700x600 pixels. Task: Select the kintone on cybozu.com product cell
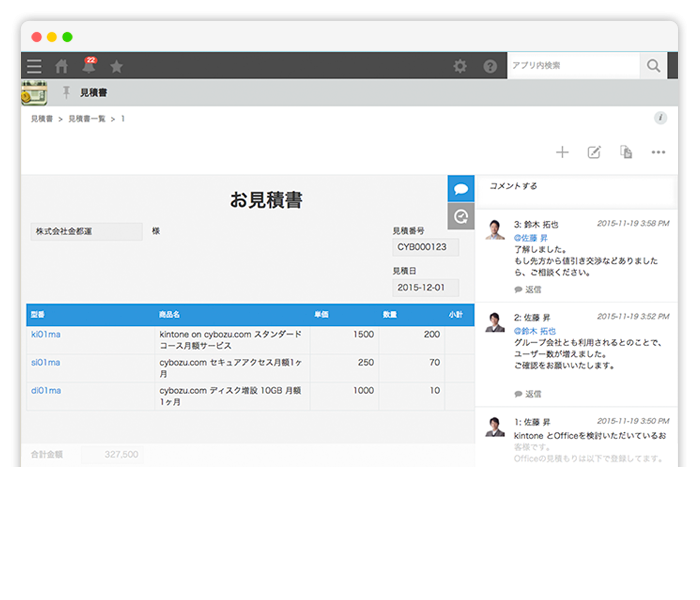pyautogui.click(x=232, y=340)
